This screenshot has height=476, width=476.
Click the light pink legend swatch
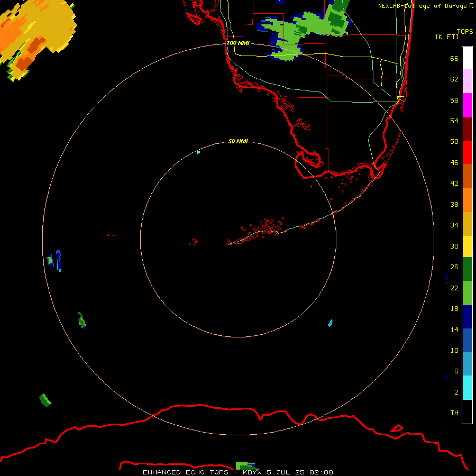[x=467, y=81]
